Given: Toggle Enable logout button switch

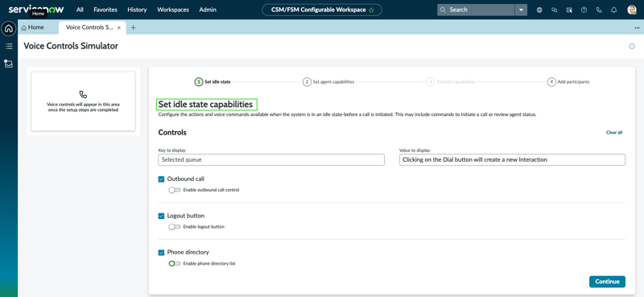Looking at the screenshot, I should tap(175, 227).
